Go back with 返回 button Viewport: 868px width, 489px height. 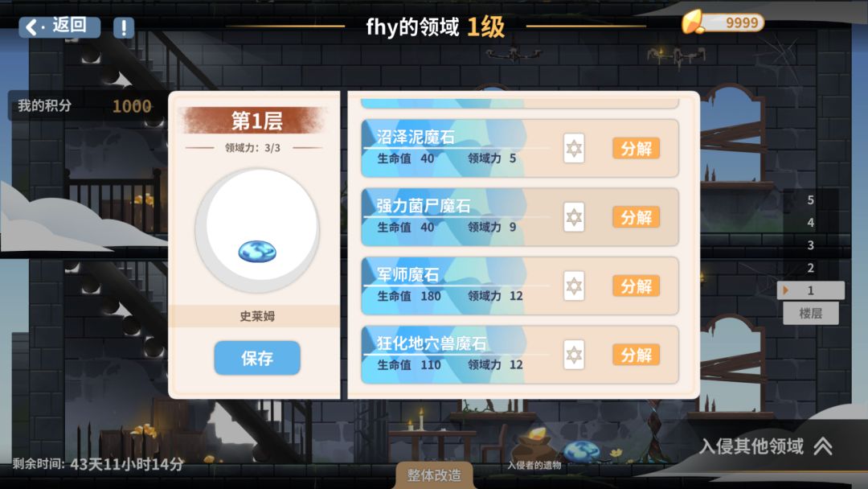pos(59,27)
